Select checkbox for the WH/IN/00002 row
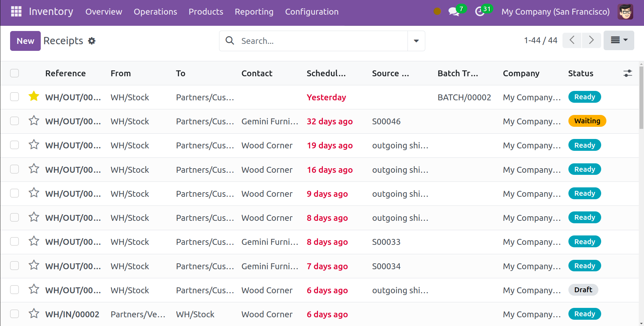 point(15,314)
